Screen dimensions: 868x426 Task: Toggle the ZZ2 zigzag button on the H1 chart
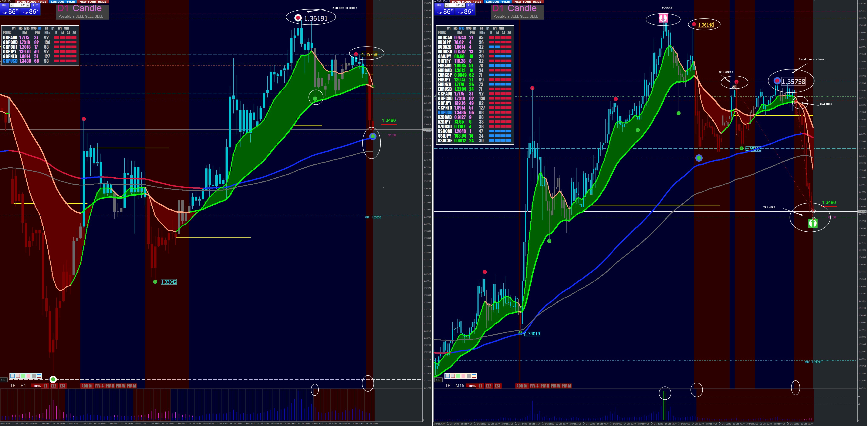point(54,386)
